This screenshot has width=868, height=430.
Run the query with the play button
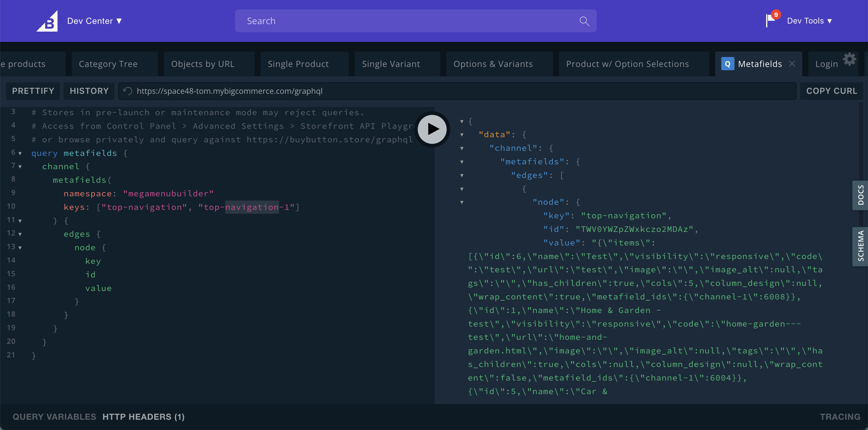(x=432, y=129)
